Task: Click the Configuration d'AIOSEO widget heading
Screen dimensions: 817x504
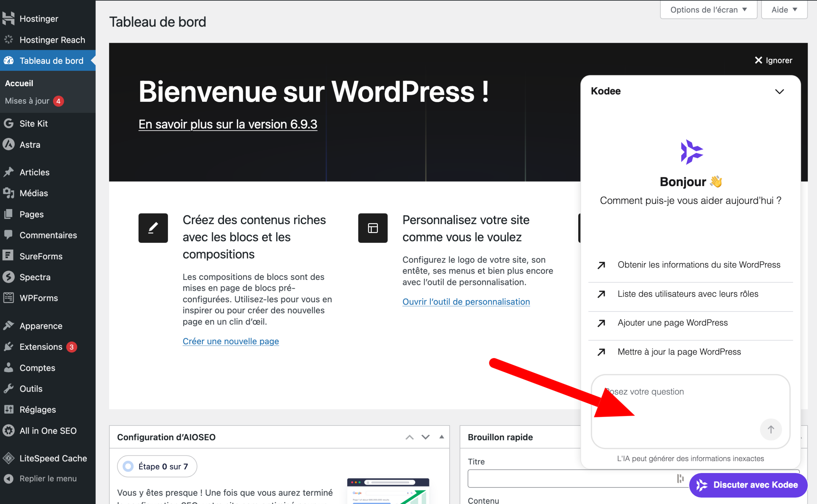Action: pos(166,437)
